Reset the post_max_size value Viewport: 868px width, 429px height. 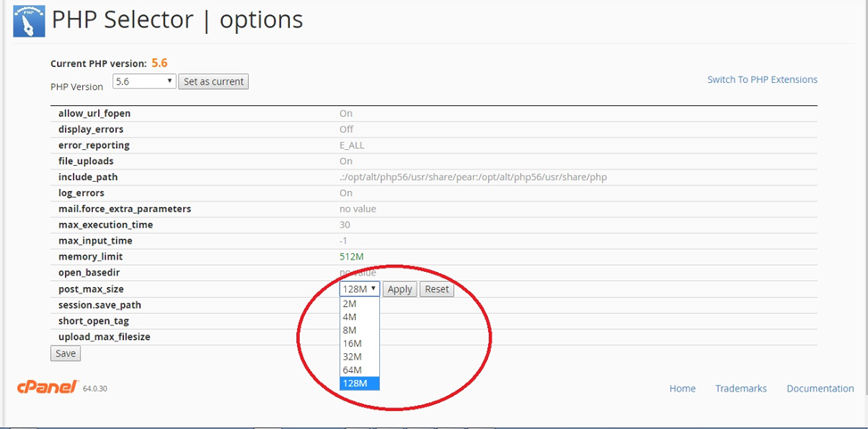click(x=436, y=289)
